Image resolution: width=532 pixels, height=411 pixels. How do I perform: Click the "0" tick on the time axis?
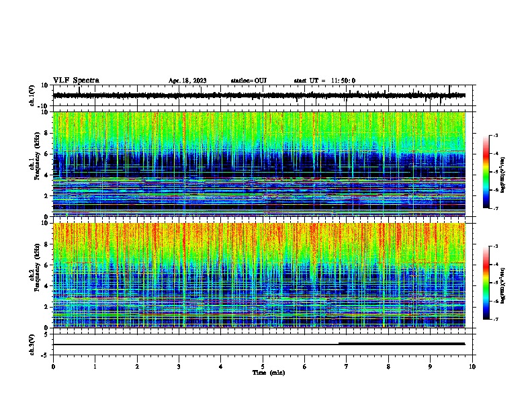pyautogui.click(x=53, y=367)
